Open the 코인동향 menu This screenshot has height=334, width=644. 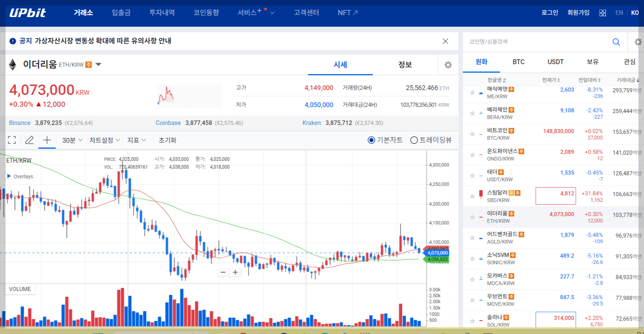click(x=206, y=13)
